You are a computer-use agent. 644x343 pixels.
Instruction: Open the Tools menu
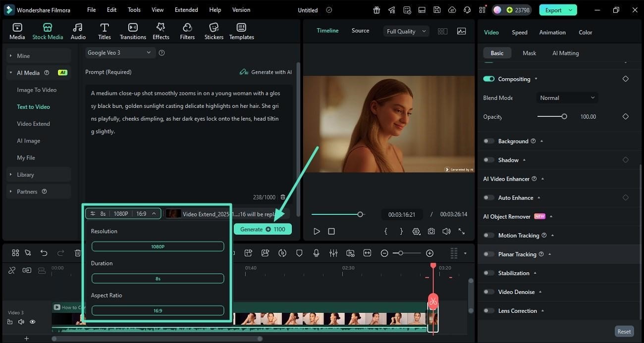(133, 9)
